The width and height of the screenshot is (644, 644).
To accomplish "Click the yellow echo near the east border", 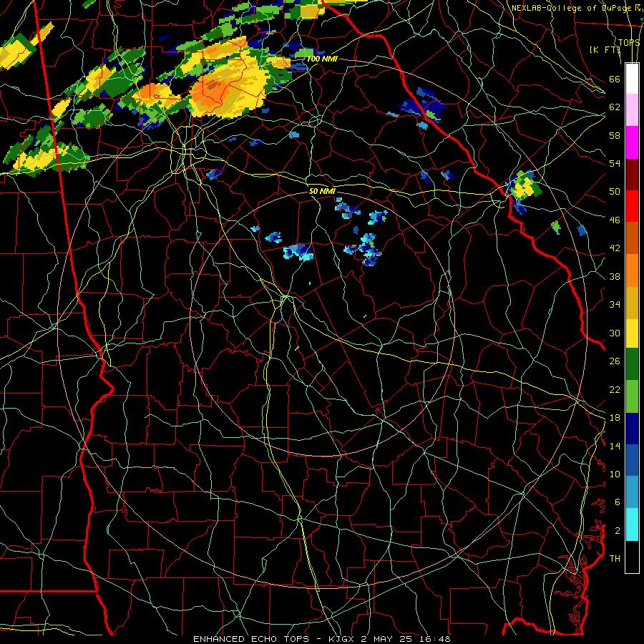I will click(524, 188).
